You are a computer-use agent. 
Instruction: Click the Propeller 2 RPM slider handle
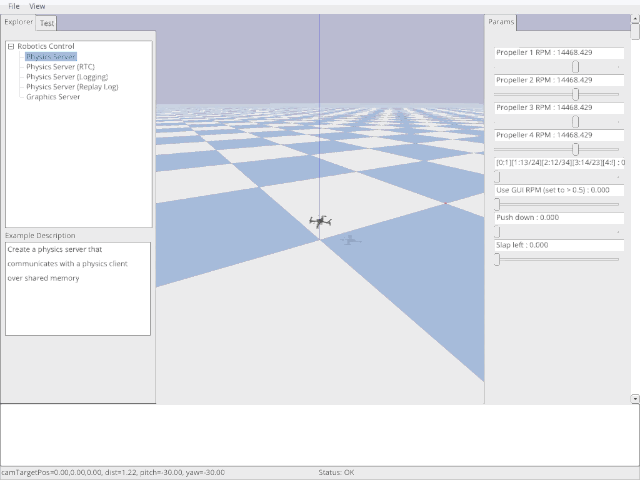pos(575,94)
